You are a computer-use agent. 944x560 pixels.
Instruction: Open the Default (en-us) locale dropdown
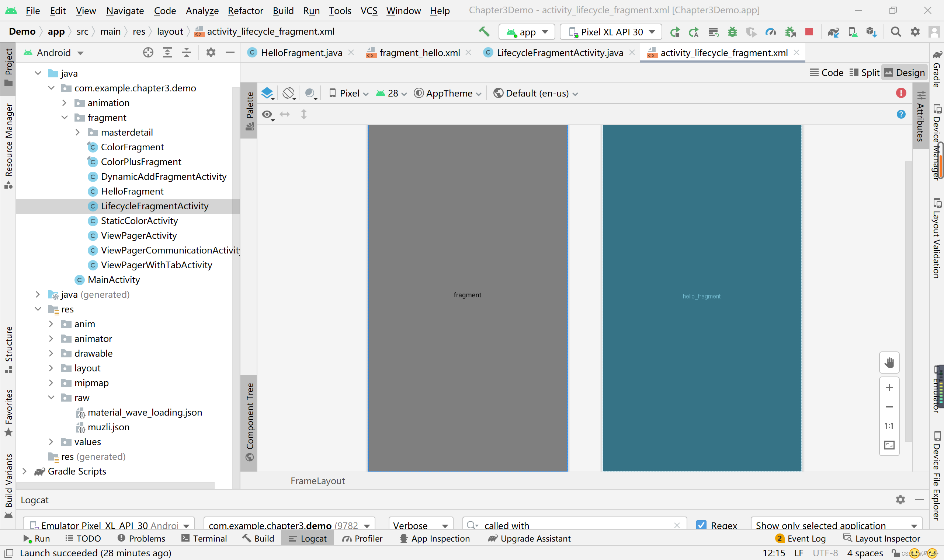[x=536, y=93]
